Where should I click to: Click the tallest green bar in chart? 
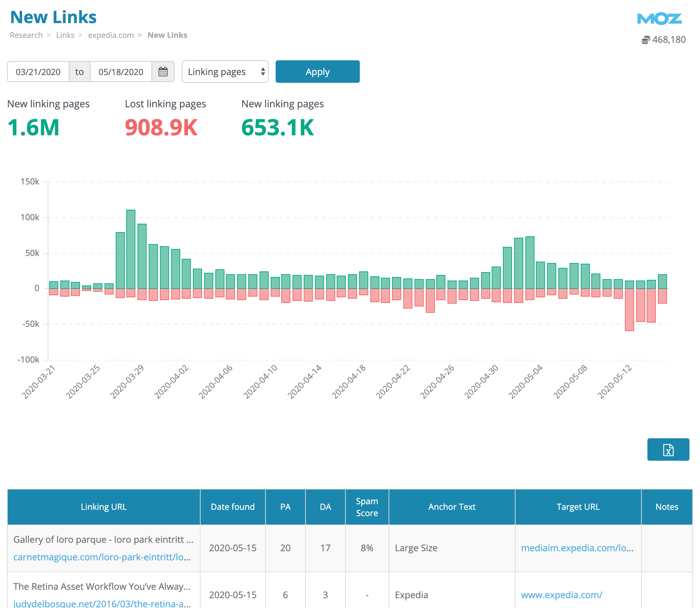point(131,249)
